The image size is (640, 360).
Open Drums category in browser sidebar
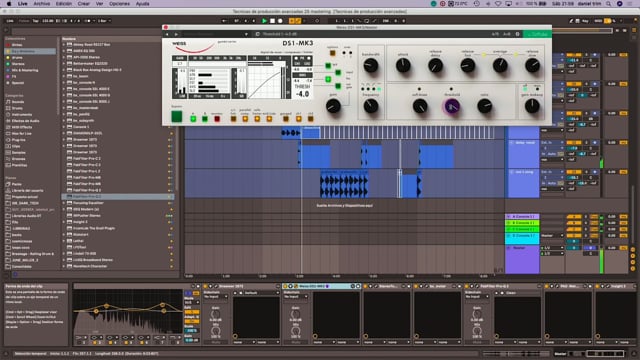[x=17, y=108]
